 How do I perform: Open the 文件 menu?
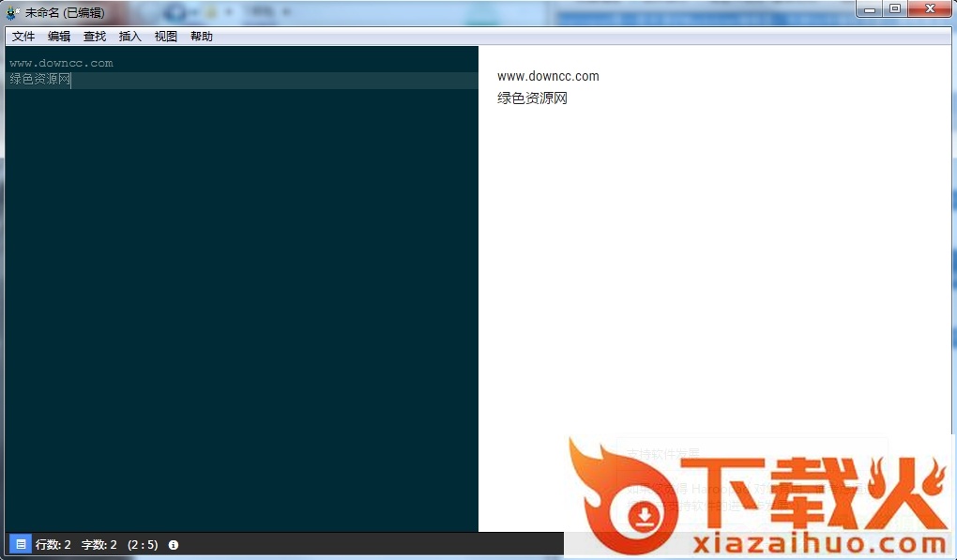tap(23, 37)
